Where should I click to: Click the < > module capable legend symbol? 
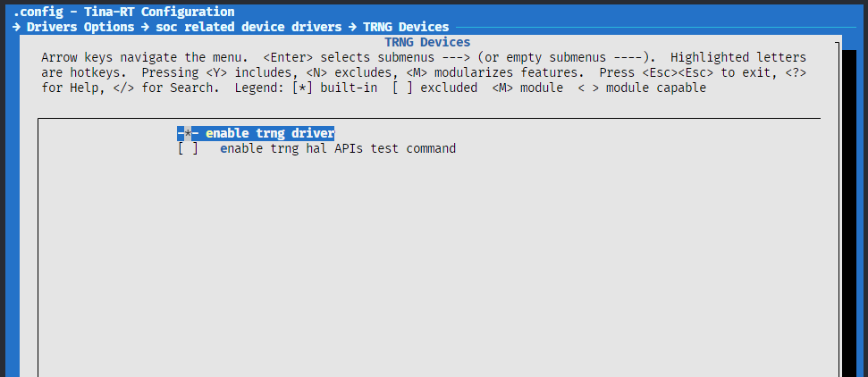click(588, 88)
